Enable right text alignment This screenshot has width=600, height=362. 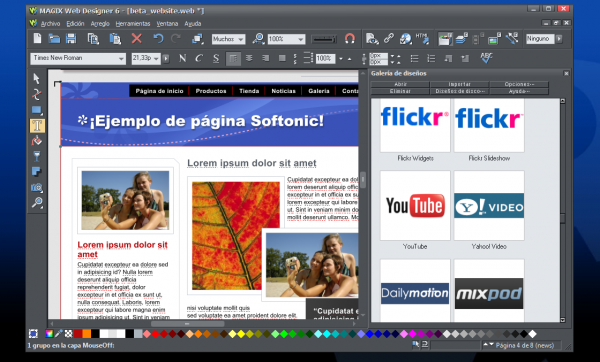tap(265, 58)
